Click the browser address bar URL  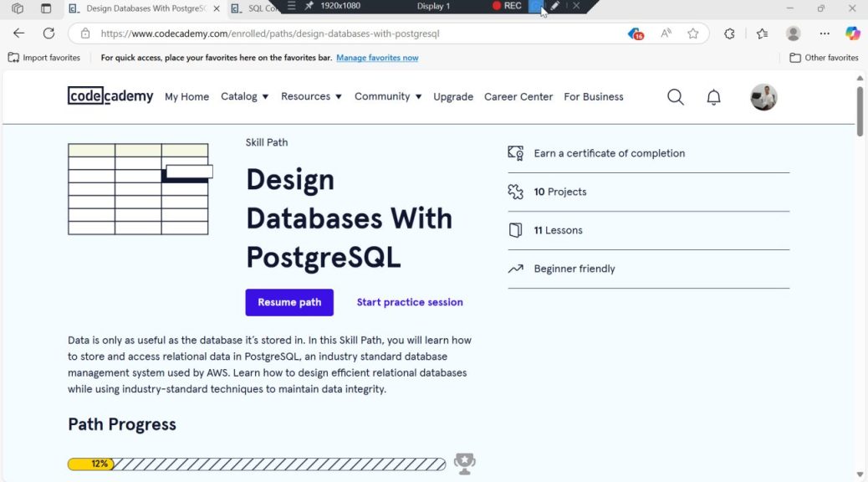pos(269,33)
